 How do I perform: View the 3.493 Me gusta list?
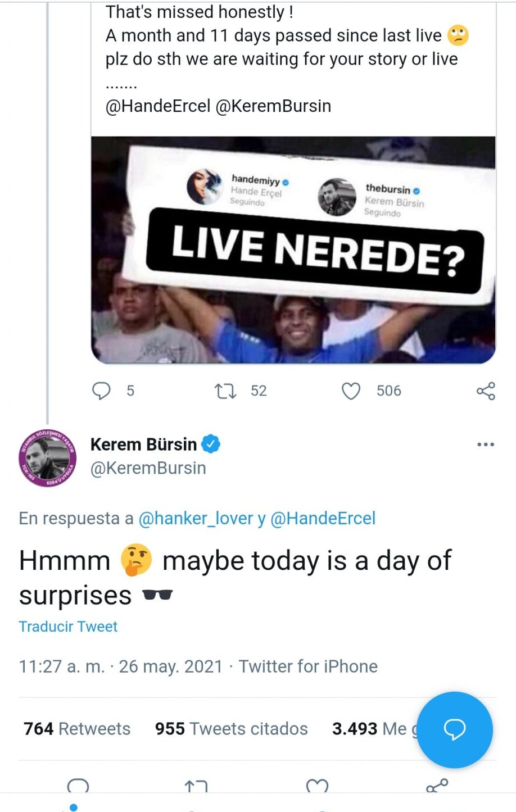tap(368, 729)
